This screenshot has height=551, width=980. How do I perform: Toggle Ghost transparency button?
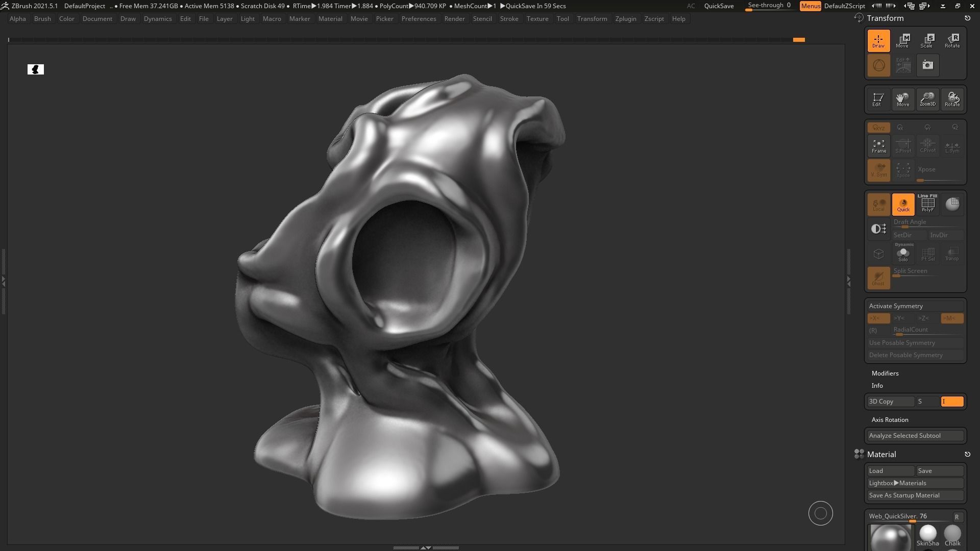tap(878, 278)
